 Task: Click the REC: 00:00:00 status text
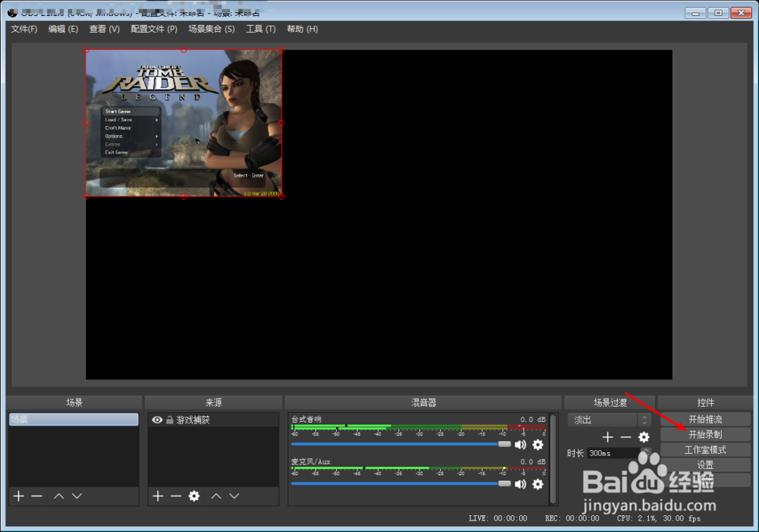coord(572,518)
